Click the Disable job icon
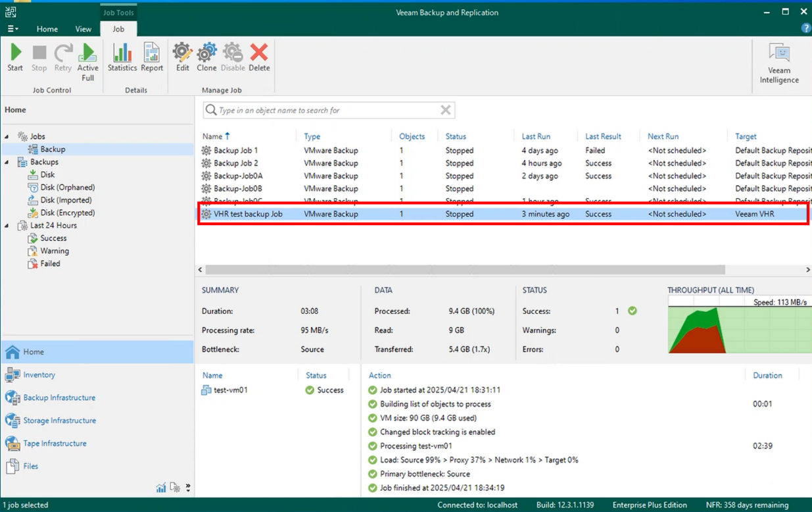Viewport: 812px width, 512px height. coord(233,57)
